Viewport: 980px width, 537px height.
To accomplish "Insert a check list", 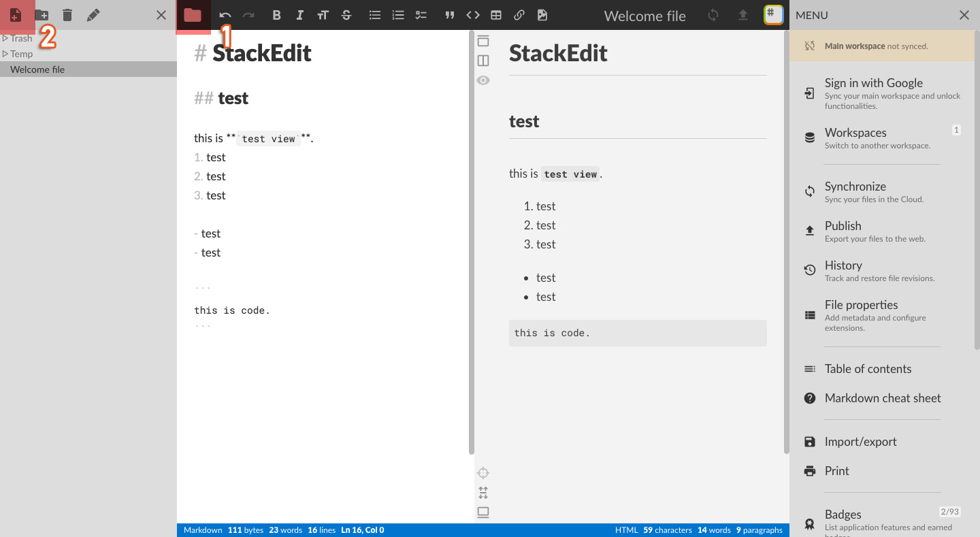I will tap(421, 15).
